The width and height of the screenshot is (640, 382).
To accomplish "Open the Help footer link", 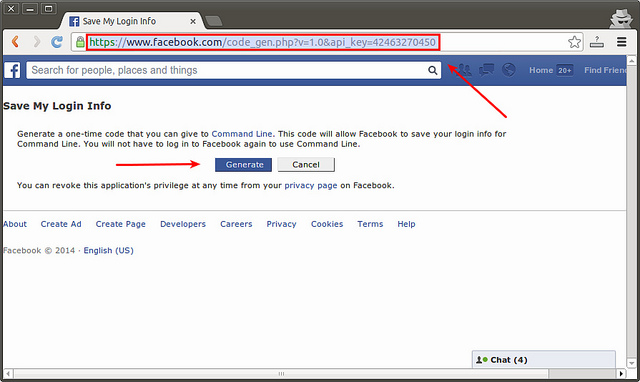I will (406, 224).
